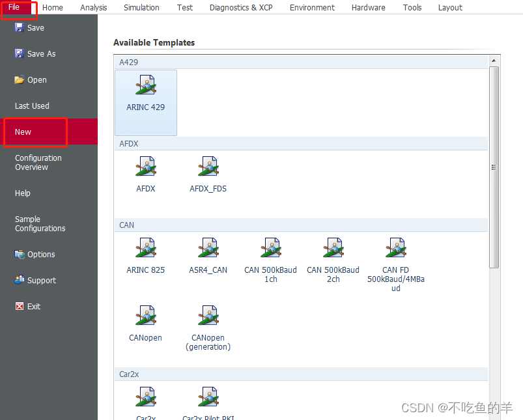Click the A429 group header
Image resolution: width=523 pixels, height=420 pixels.
click(301, 62)
